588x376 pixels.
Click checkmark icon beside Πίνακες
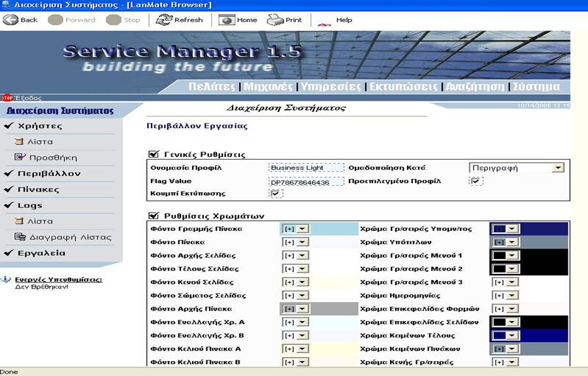8,189
